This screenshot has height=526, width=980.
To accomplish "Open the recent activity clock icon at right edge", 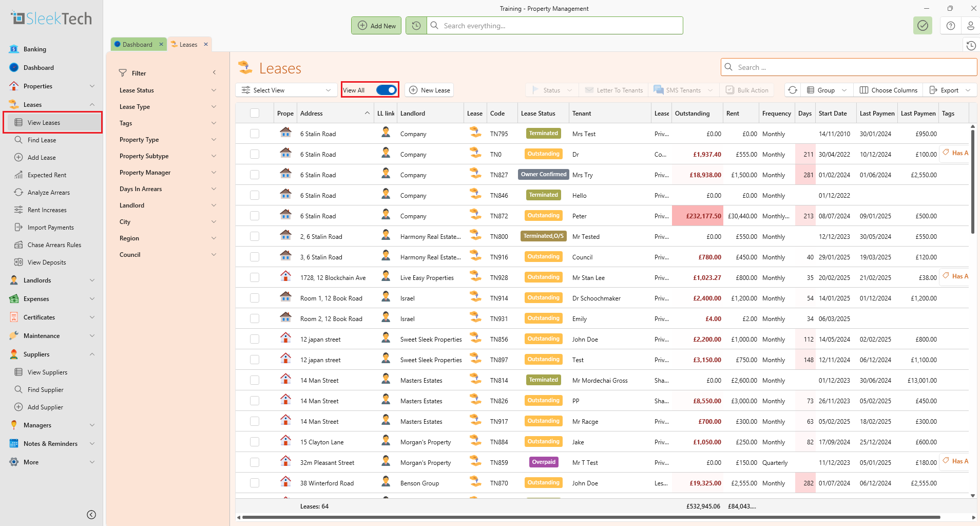I will [971, 46].
